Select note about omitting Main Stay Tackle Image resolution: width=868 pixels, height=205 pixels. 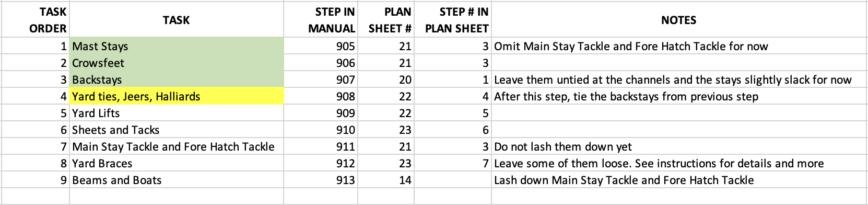631,46
